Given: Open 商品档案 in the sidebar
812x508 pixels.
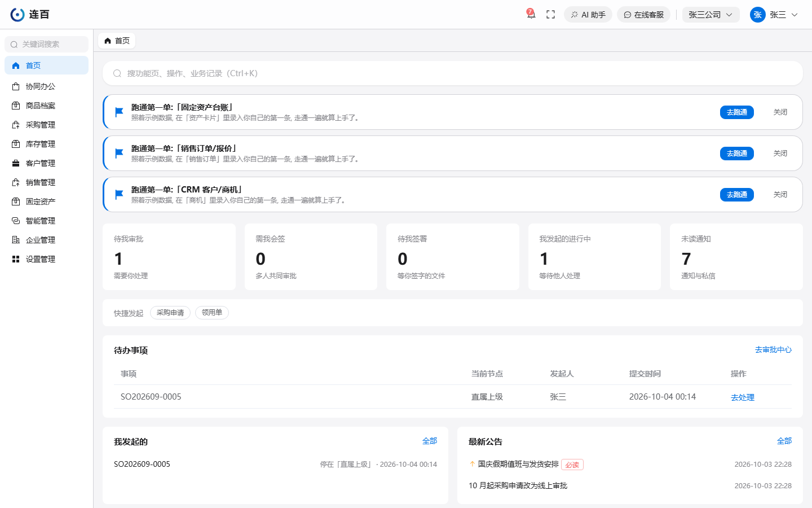Looking at the screenshot, I should pos(47,106).
